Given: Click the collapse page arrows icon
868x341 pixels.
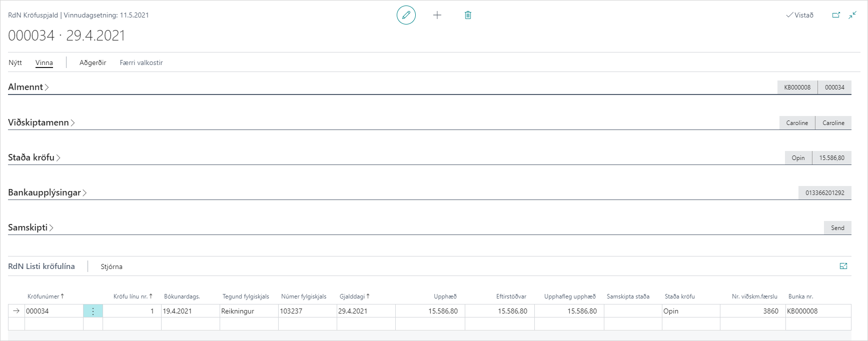Looking at the screenshot, I should pyautogui.click(x=852, y=15).
